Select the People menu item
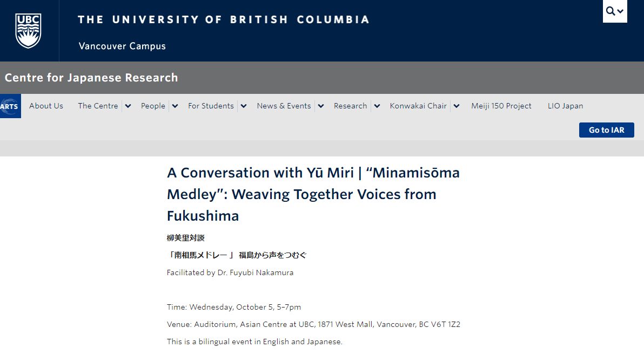Viewport: 644px width, 355px height. coord(153,106)
